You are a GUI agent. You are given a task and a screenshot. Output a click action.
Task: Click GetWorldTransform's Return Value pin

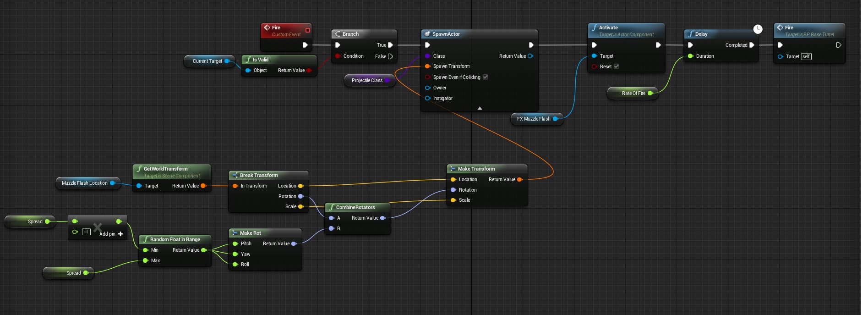pyautogui.click(x=203, y=186)
